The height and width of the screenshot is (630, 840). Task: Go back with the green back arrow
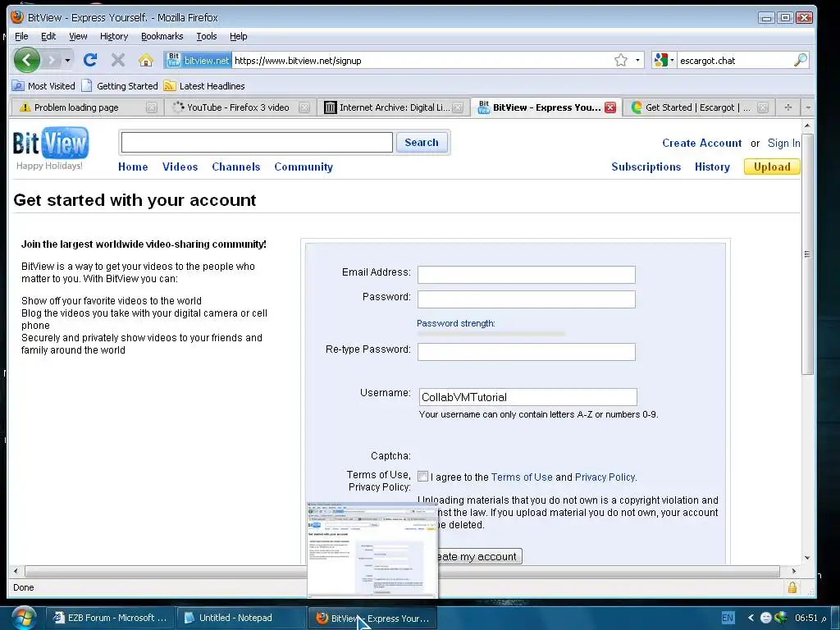click(x=27, y=60)
